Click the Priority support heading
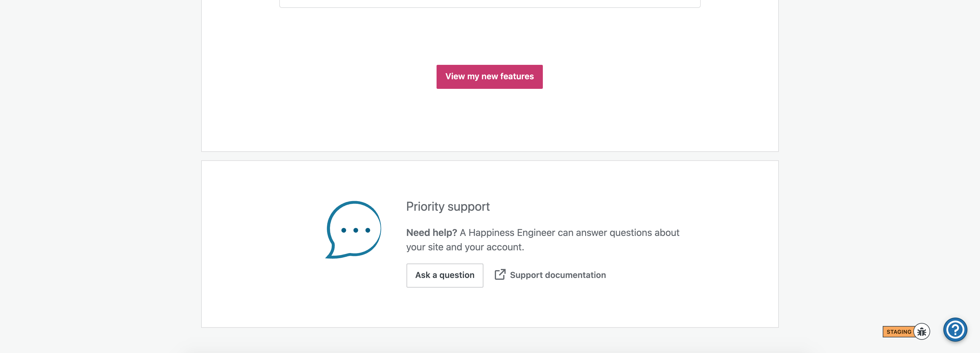This screenshot has width=980, height=353. (x=448, y=206)
